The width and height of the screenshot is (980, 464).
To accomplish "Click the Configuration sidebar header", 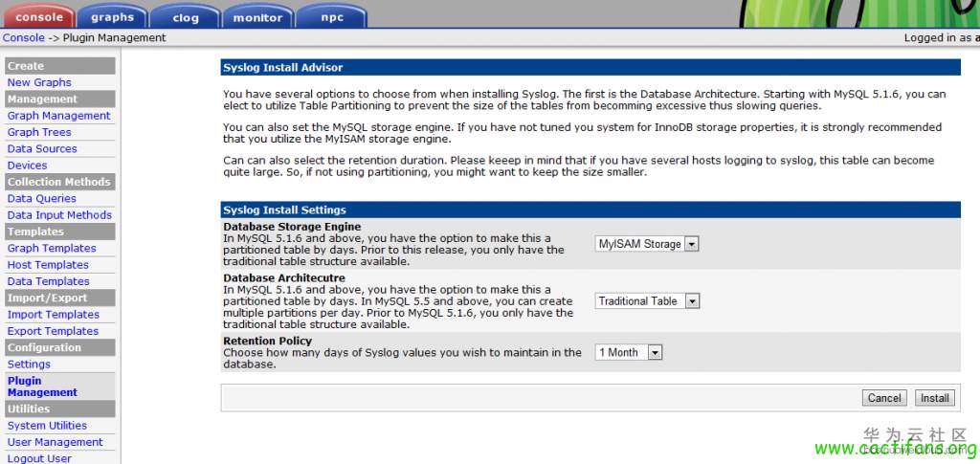I will point(60,347).
